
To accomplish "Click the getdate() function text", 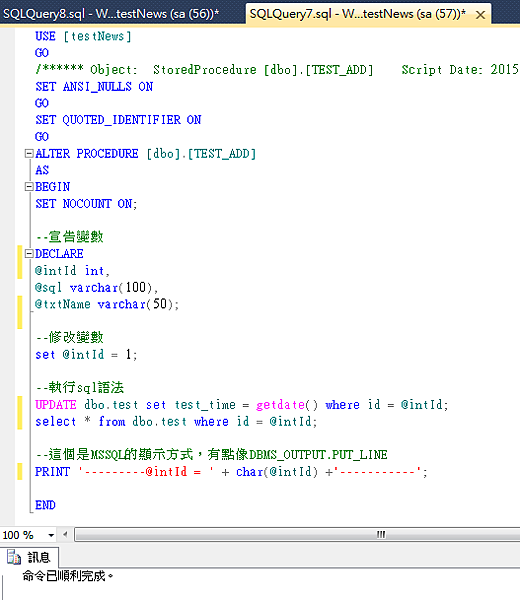I will click(x=287, y=405).
